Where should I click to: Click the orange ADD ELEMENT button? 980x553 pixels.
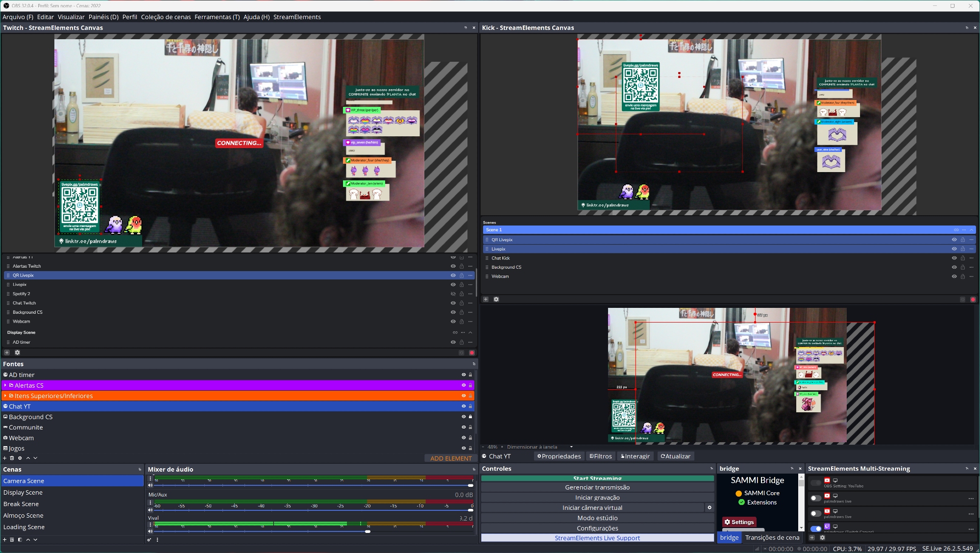[x=450, y=458]
